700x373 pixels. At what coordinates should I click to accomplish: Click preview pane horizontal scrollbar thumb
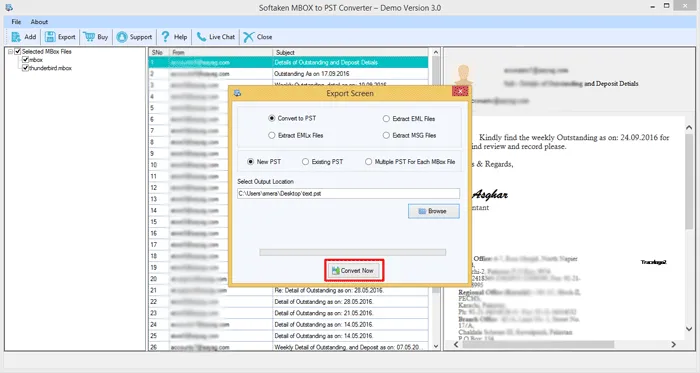(x=538, y=344)
